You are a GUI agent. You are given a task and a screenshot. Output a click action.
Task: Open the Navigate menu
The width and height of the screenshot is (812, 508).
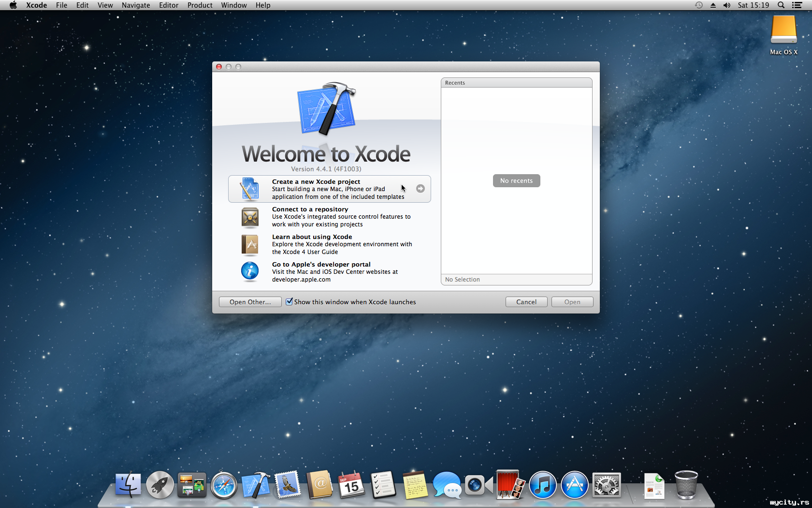(x=136, y=5)
